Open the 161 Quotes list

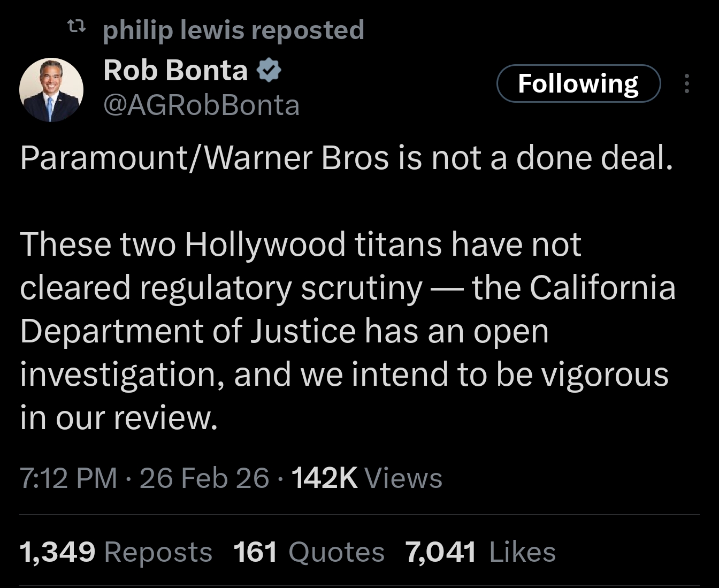309,552
